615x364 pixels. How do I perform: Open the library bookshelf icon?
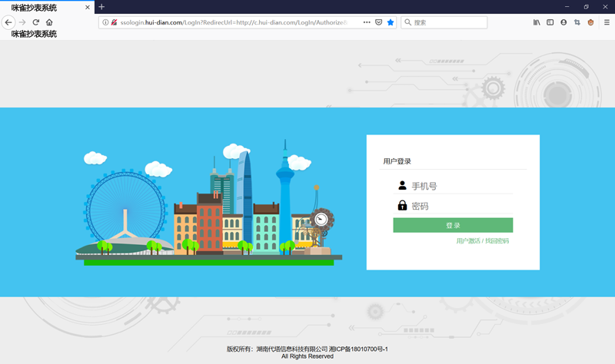coord(537,23)
